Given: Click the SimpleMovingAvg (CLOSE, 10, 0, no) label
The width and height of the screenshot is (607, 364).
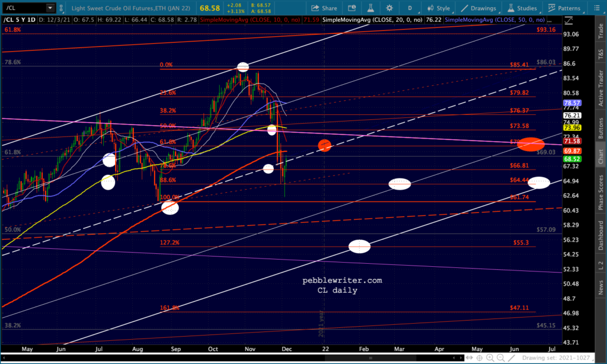Looking at the screenshot, I should click(250, 20).
